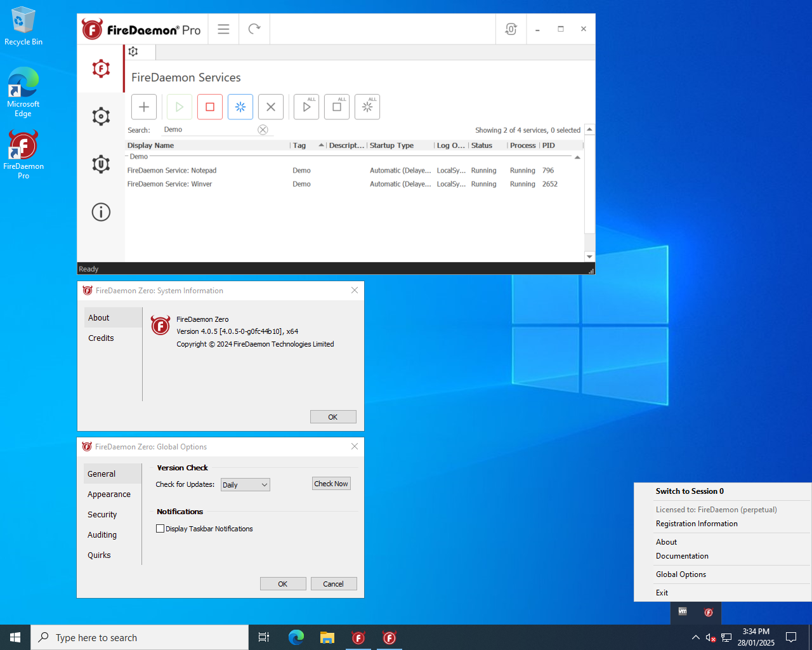
Task: Open Edge from the taskbar
Action: (296, 637)
